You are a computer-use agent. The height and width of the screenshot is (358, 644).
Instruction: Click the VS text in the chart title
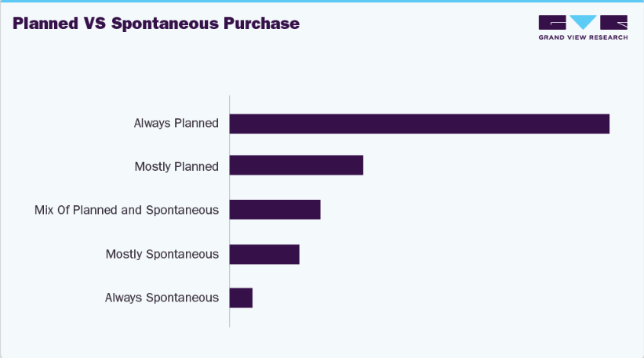[x=95, y=24]
